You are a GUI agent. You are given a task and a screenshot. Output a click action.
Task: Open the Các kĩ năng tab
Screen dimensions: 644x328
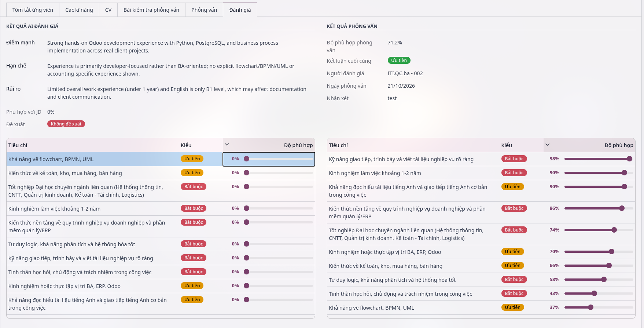79,10
